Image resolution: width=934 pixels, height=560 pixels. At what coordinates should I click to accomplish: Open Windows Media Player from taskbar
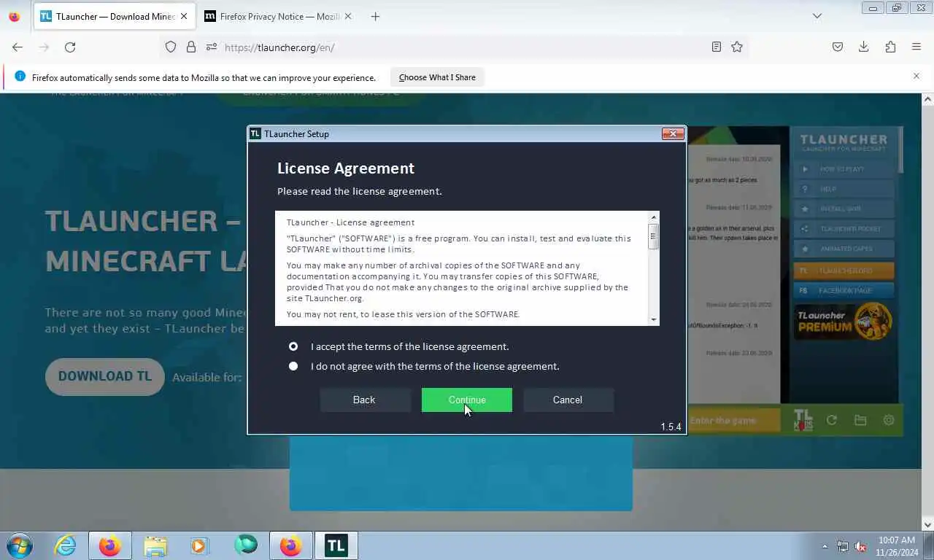click(x=198, y=545)
